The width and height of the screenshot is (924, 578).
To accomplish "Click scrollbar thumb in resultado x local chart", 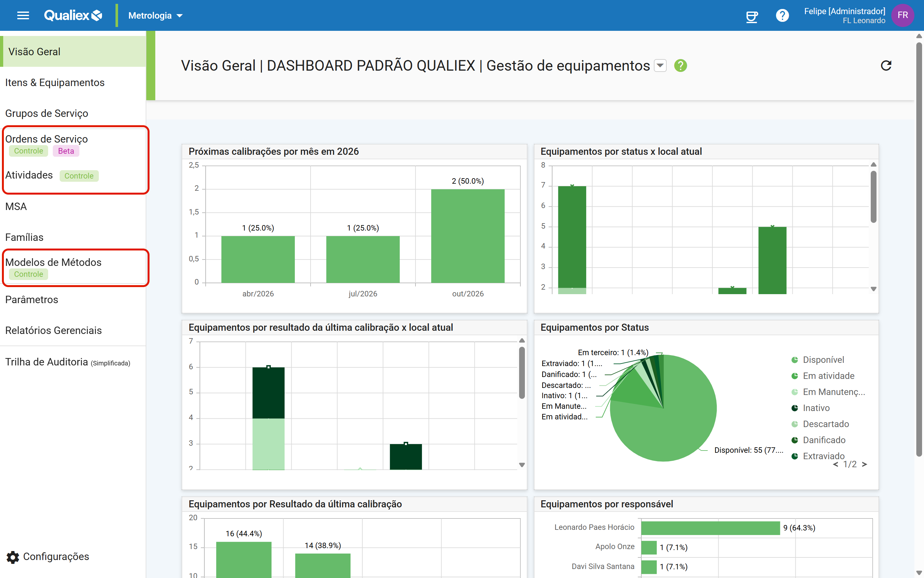I will [x=522, y=373].
